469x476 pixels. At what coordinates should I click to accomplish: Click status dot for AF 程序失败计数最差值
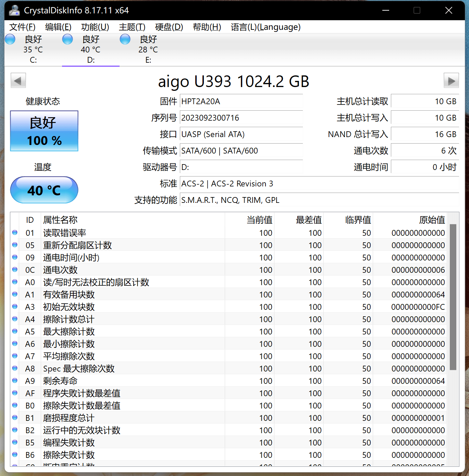pyautogui.click(x=15, y=393)
